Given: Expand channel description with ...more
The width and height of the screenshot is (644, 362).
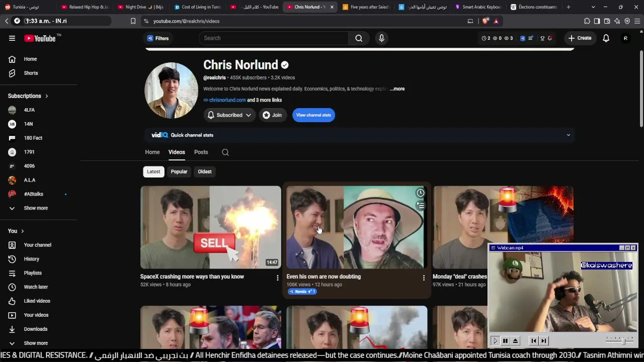Looking at the screenshot, I should 397,89.
